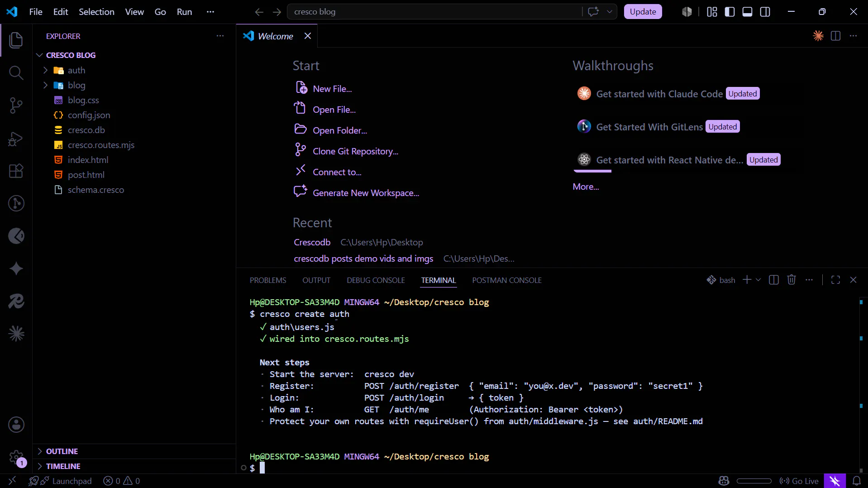
Task: Switch to the OUTPUT tab
Action: [316, 280]
